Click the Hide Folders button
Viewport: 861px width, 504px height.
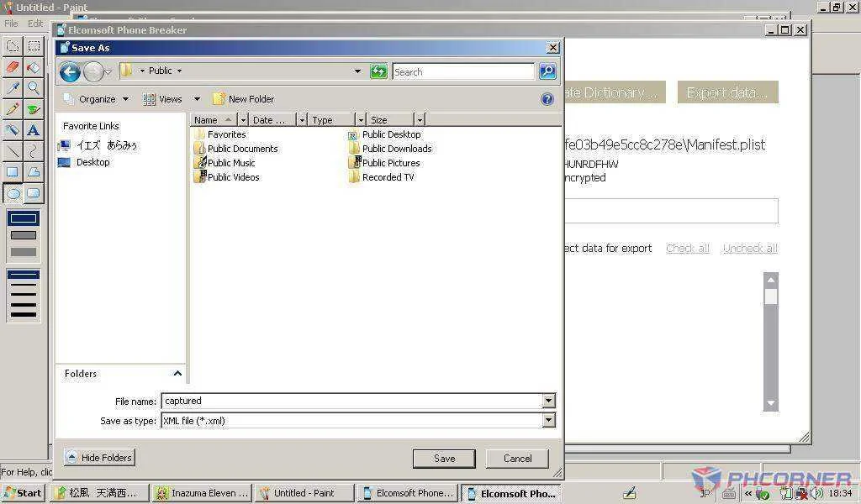coord(99,458)
